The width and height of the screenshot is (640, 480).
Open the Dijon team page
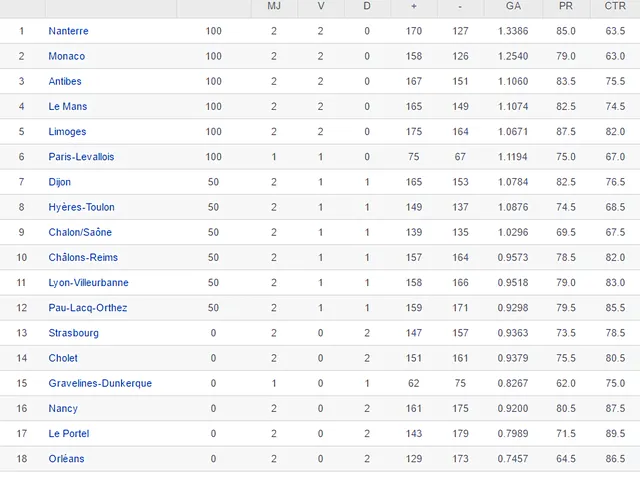pos(59,182)
